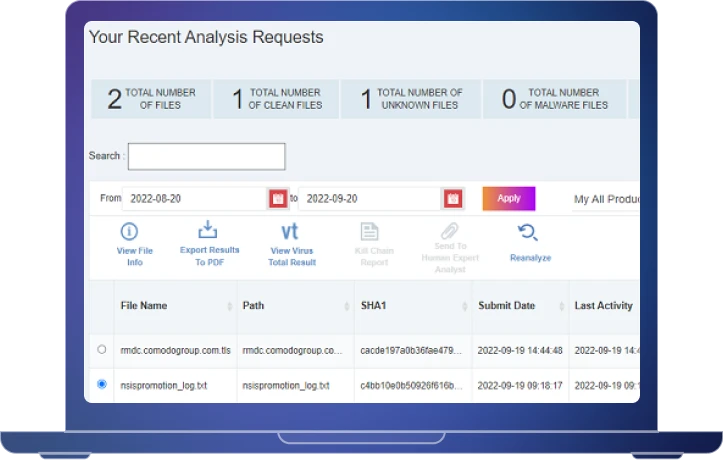Expand the My All Products dropdown
This screenshot has width=723, height=460.
(605, 199)
